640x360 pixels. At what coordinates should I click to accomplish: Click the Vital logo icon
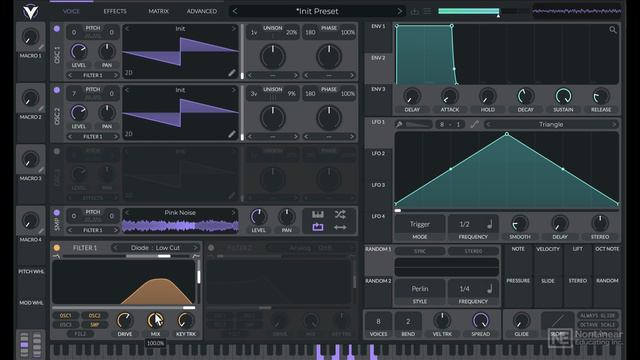click(x=30, y=11)
